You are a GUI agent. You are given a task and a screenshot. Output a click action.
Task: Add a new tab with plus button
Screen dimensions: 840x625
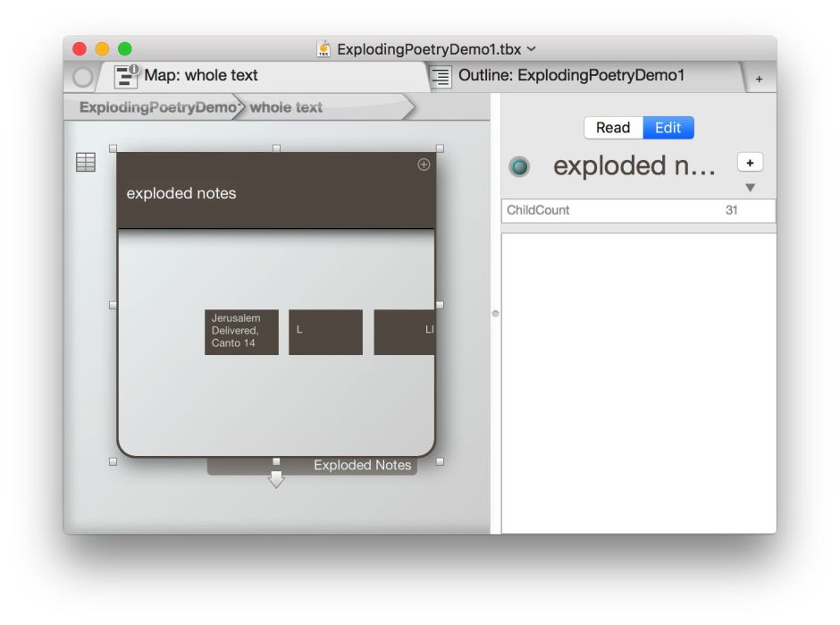click(759, 79)
